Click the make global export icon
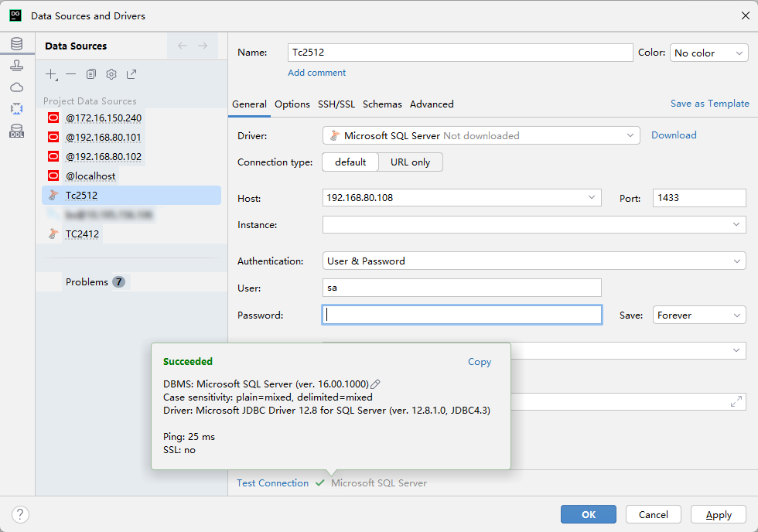Viewport: 758px width, 532px height. 131,74
